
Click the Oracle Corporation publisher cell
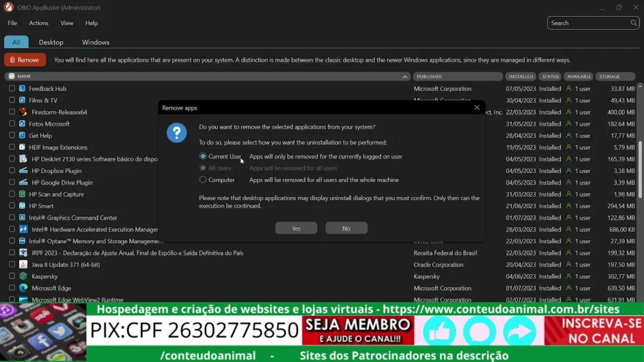coord(438,264)
